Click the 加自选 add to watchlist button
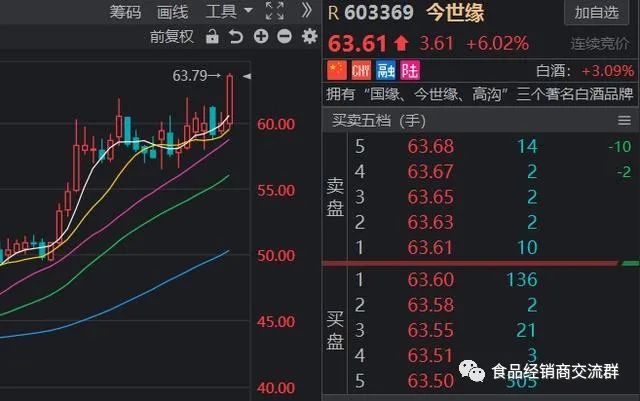Viewport: 640px width, 401px height. click(x=596, y=13)
